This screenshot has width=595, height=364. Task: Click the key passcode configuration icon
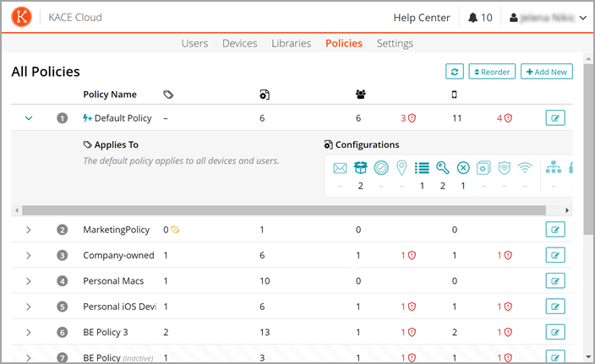click(442, 167)
